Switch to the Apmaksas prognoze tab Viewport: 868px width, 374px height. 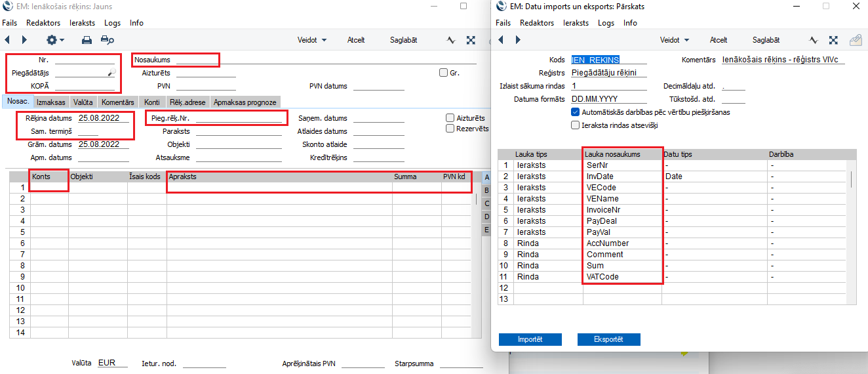[245, 102]
